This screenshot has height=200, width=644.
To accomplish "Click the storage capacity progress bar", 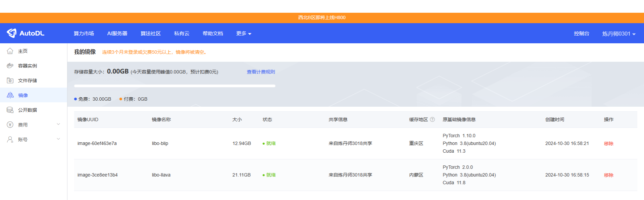I will (x=175, y=86).
